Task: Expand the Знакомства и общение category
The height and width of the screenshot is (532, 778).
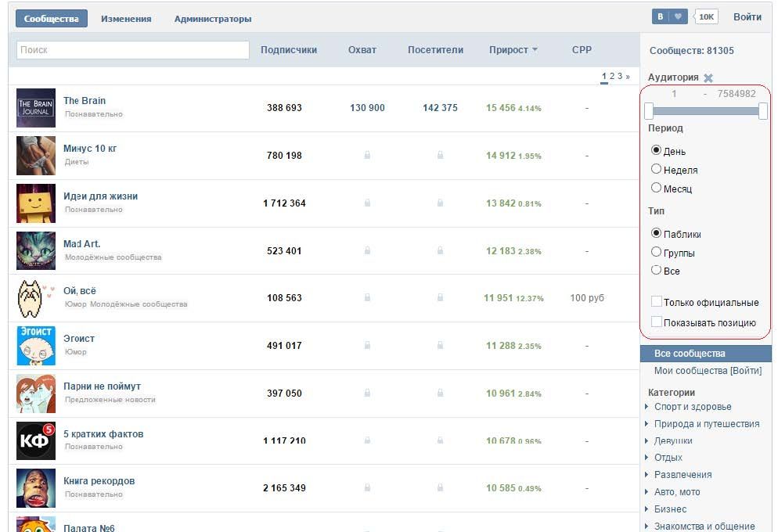Action: (647, 526)
